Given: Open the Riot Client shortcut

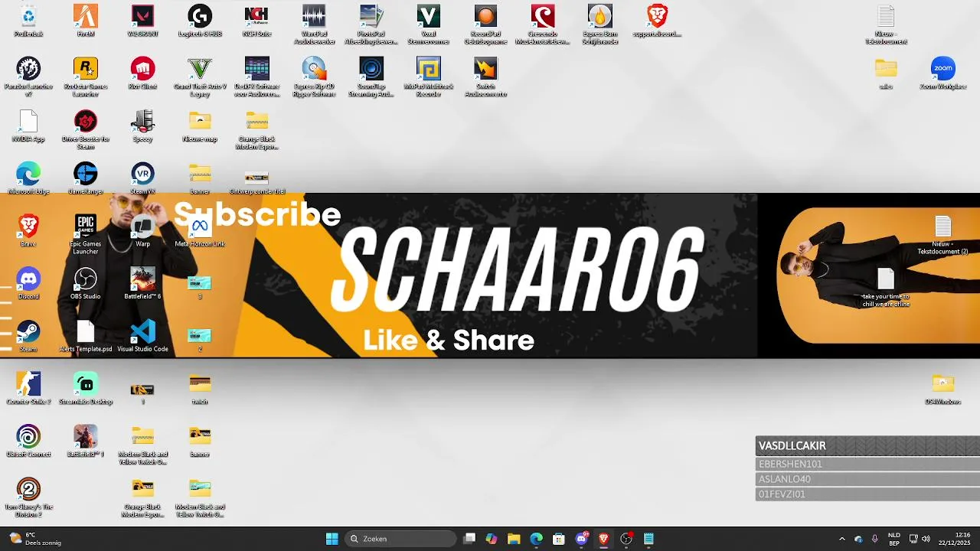Looking at the screenshot, I should 142,73.
